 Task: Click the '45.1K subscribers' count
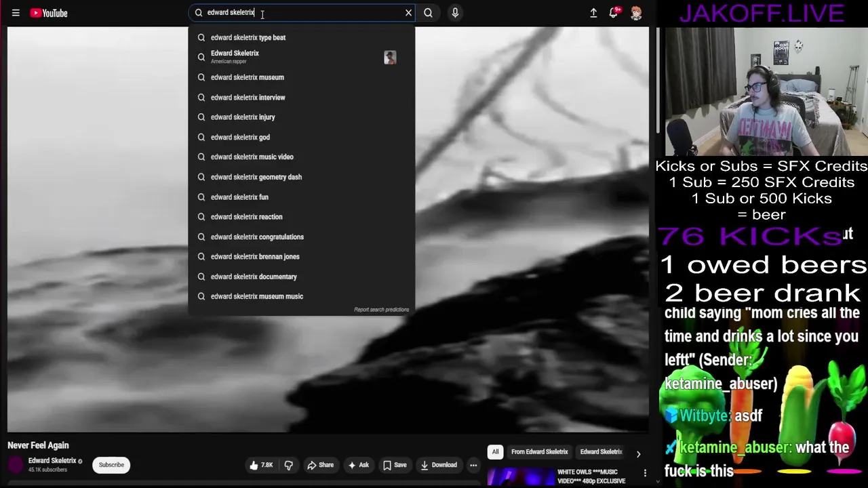coord(47,470)
